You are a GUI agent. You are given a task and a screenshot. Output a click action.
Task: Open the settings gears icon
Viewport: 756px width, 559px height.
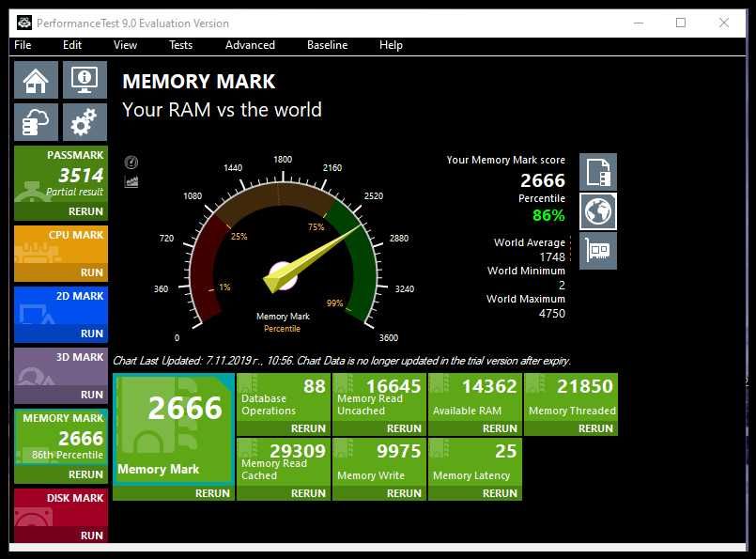pos(85,122)
